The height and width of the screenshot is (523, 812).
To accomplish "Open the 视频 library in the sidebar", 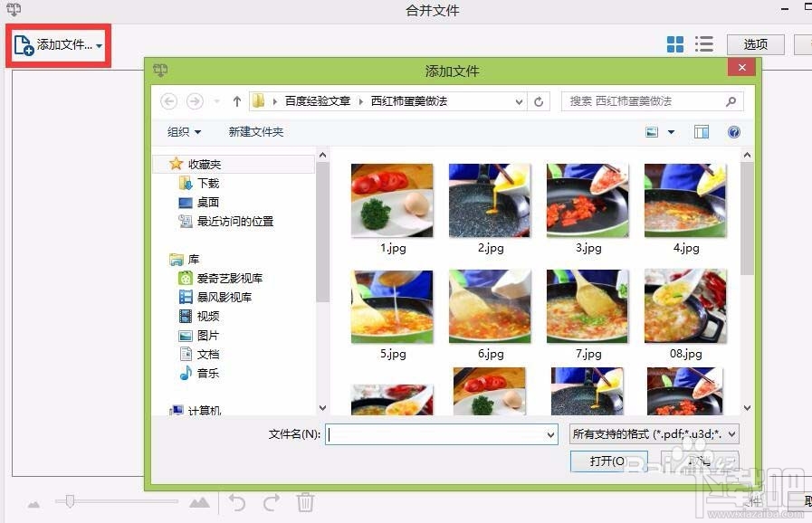I will 206,316.
